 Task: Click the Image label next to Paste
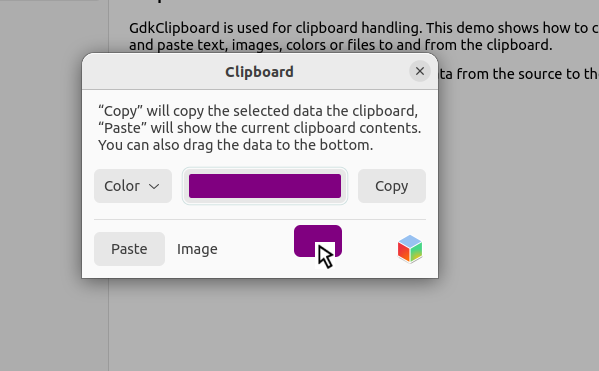(197, 249)
